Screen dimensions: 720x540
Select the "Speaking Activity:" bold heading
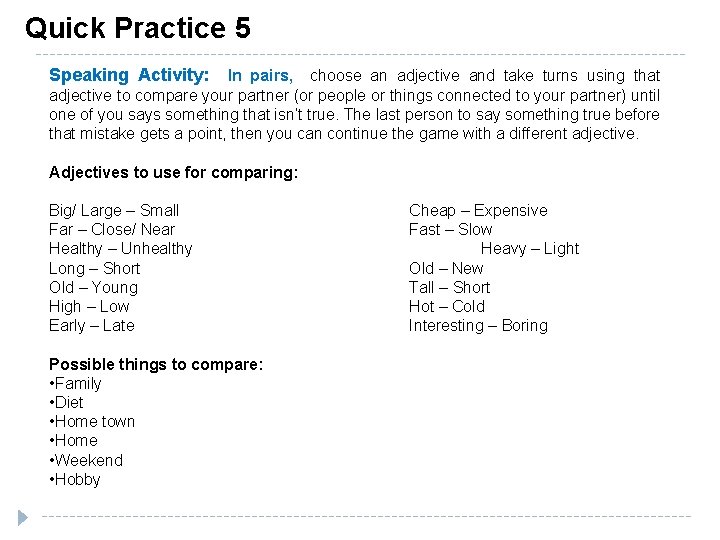pyautogui.click(x=129, y=75)
